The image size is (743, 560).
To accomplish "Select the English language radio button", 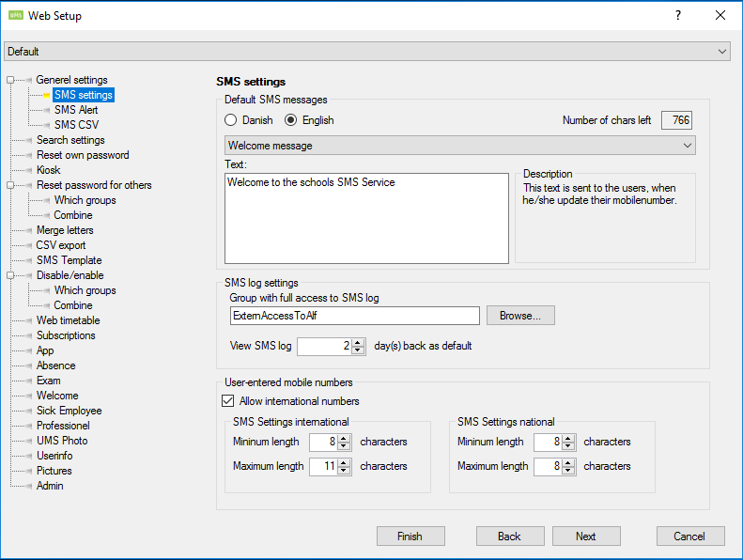I will [291, 120].
